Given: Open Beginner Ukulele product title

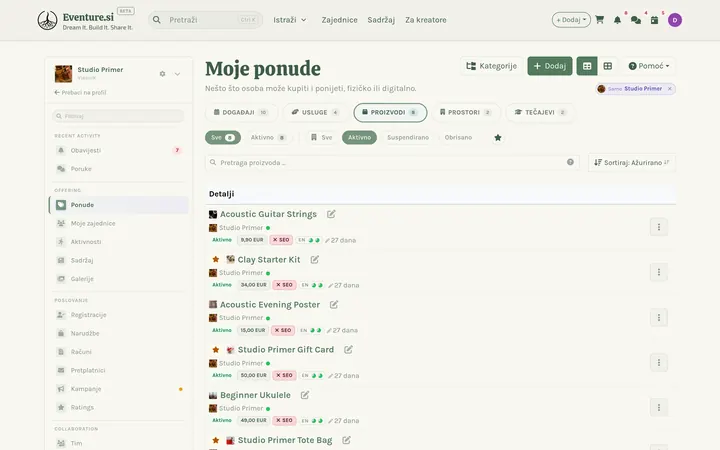Looking at the screenshot, I should click(255, 395).
